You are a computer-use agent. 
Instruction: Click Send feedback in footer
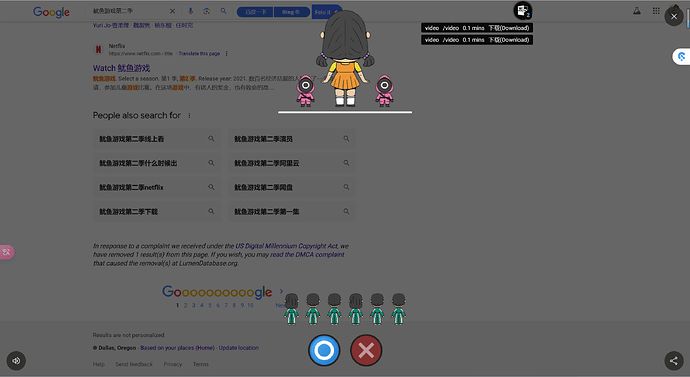point(134,364)
